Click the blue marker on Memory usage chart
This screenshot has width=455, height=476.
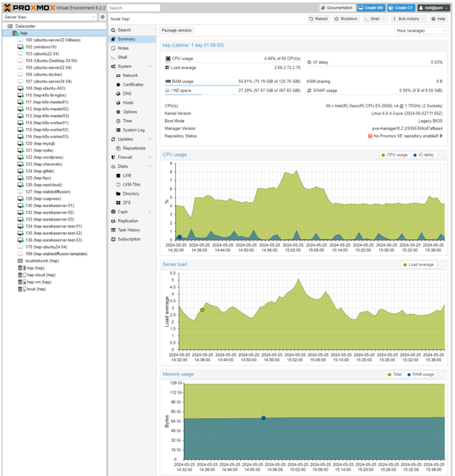(264, 418)
